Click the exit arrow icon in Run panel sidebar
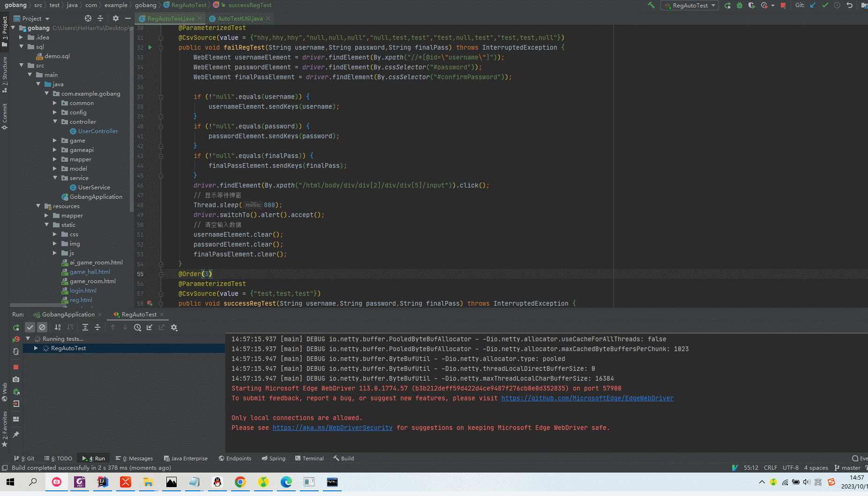The height and width of the screenshot is (496, 868). pyautogui.click(x=16, y=404)
